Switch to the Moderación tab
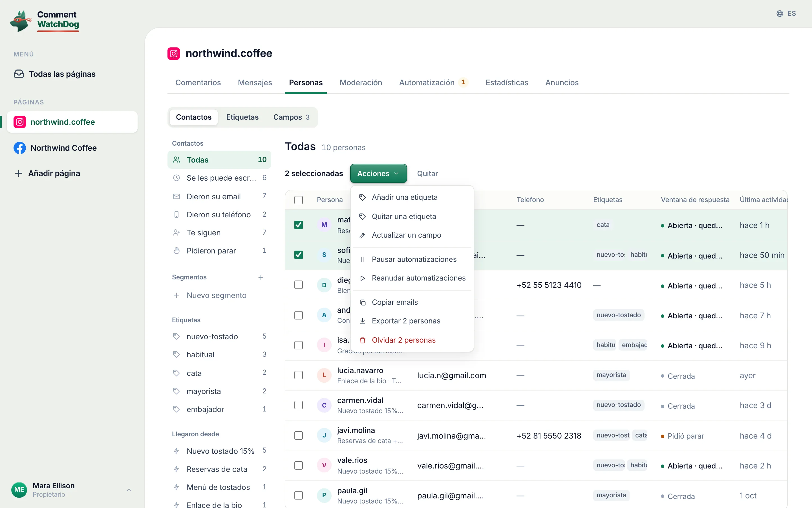This screenshot has width=812, height=508. 361,83
